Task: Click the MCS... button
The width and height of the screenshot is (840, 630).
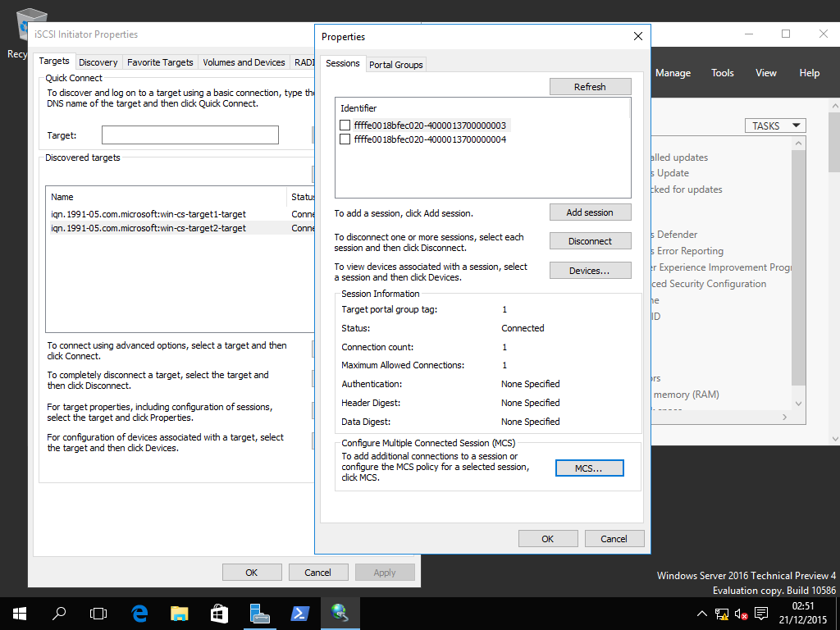Action: [x=589, y=468]
